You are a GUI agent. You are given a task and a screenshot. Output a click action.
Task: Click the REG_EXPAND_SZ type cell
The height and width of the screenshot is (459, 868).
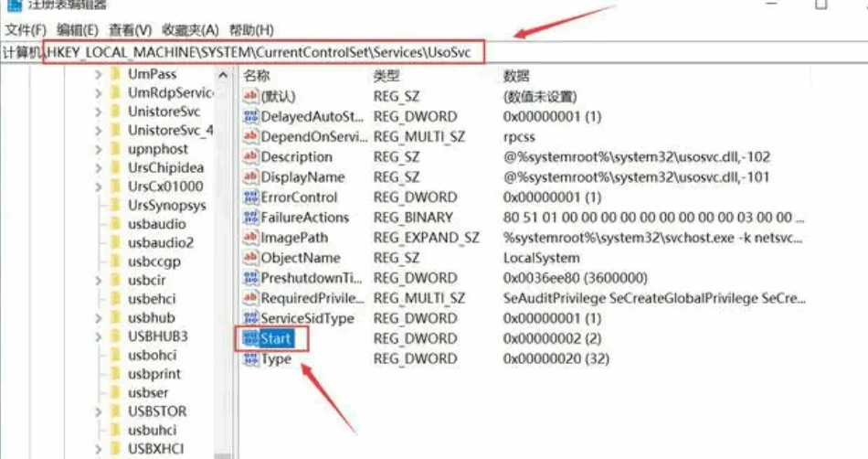pos(427,238)
